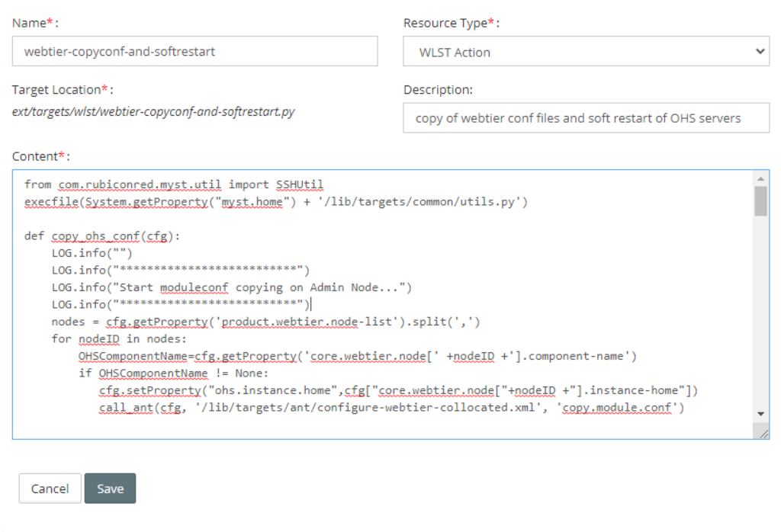Click the textarea resize handle corner
This screenshot has width=781, height=532.
click(x=763, y=434)
